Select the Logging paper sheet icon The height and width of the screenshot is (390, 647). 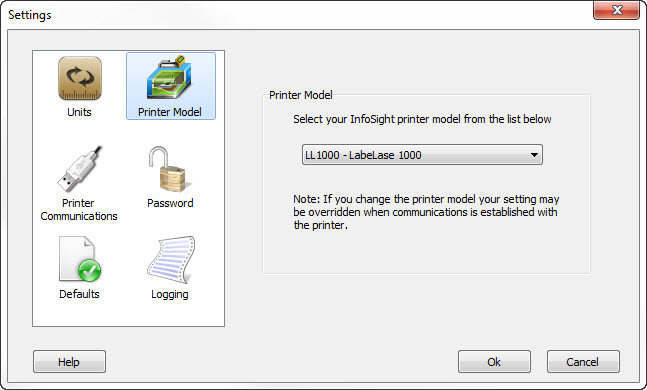(171, 260)
